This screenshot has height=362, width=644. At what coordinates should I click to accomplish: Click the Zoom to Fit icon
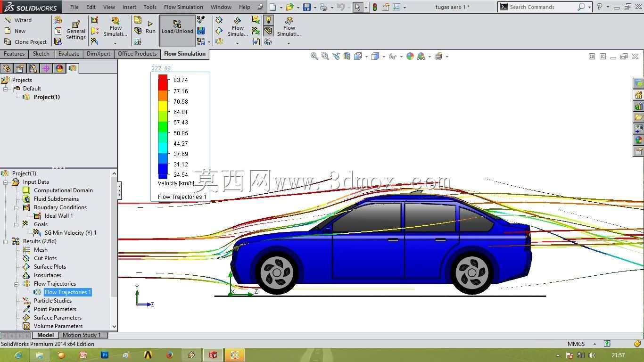pos(314,56)
